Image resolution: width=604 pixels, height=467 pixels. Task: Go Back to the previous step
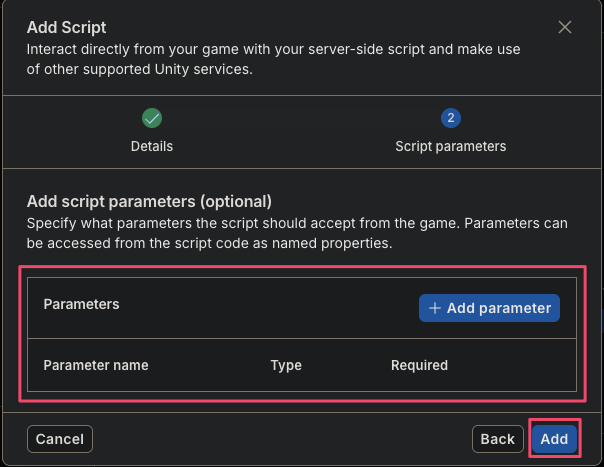tap(498, 439)
